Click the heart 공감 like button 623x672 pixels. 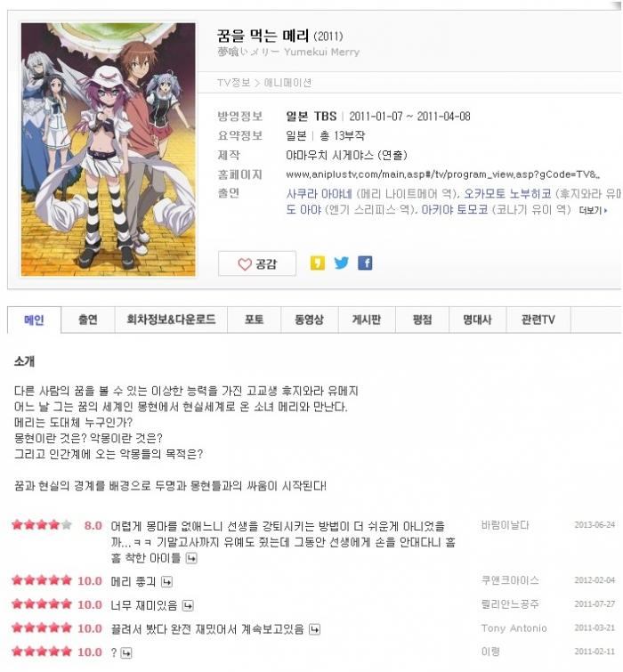[x=257, y=263]
